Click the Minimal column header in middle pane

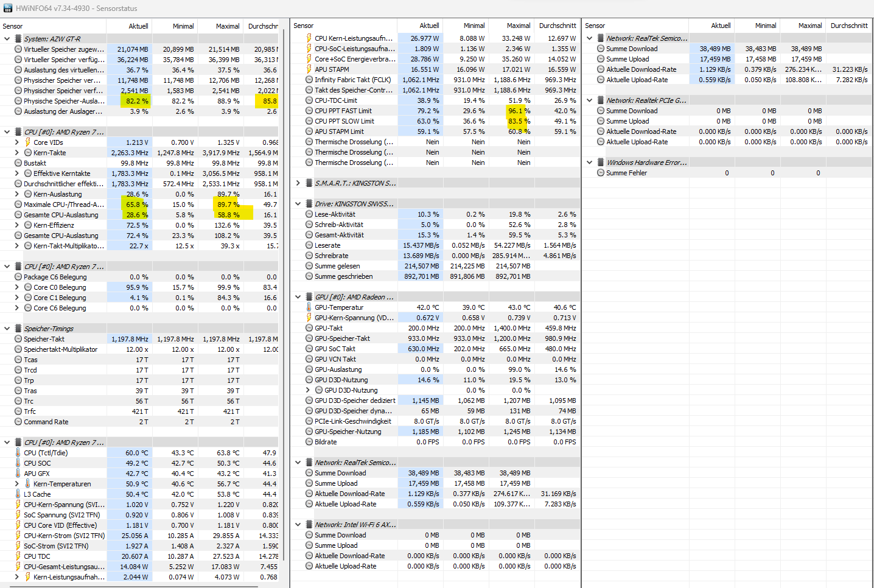(466, 26)
